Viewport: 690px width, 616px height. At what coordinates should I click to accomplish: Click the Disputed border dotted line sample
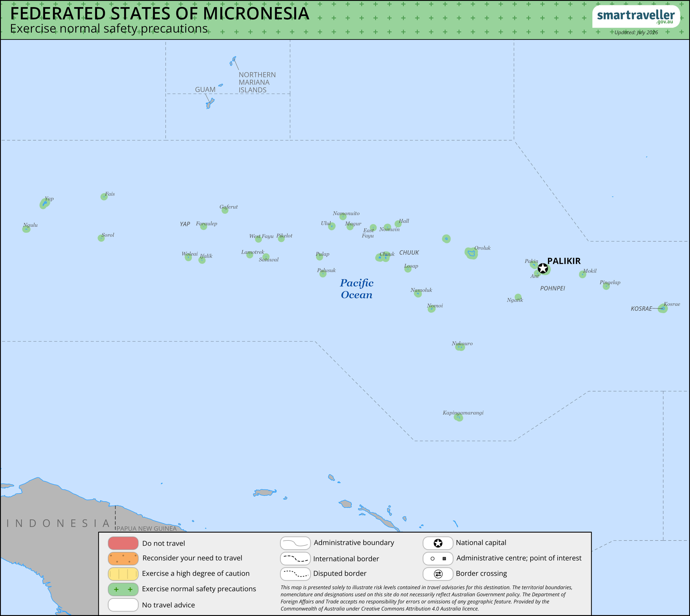click(x=295, y=574)
